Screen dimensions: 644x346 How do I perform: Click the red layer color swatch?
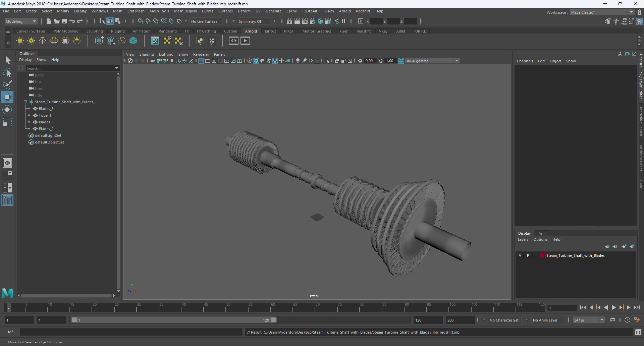(542, 255)
